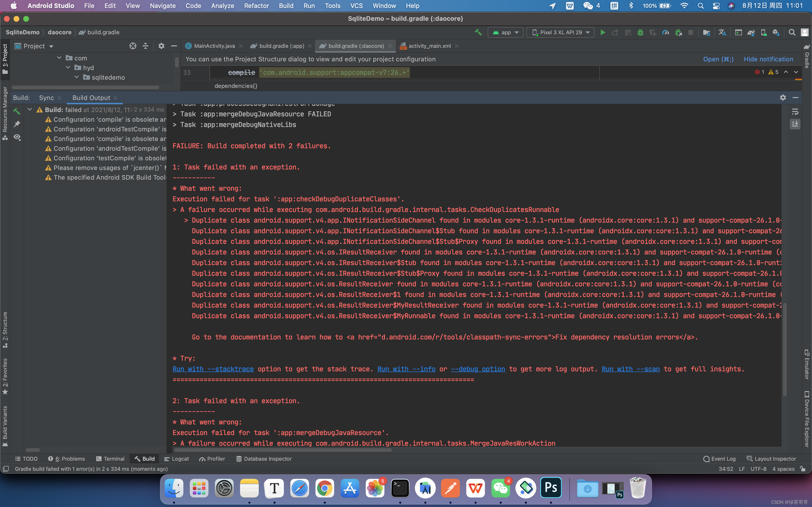Screen dimensions: 812x507
Task: Open the Refactor menu
Action: tap(256, 6)
